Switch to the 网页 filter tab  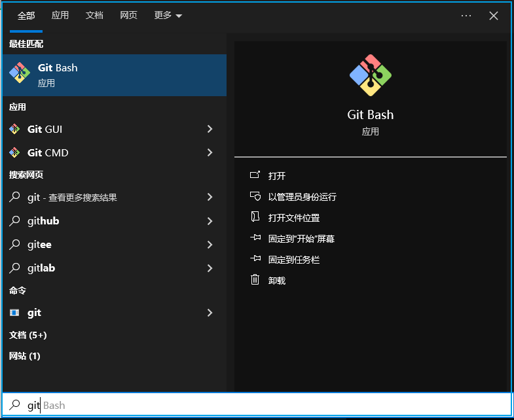point(128,16)
